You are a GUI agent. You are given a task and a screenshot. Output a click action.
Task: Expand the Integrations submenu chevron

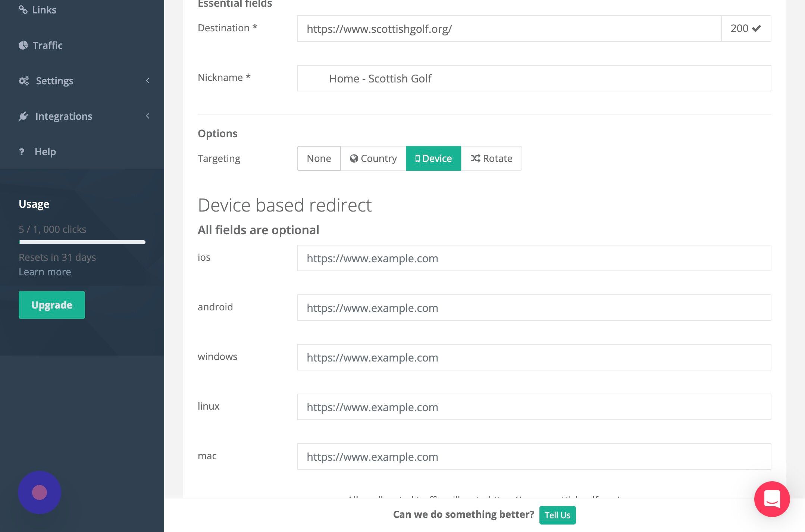(148, 116)
